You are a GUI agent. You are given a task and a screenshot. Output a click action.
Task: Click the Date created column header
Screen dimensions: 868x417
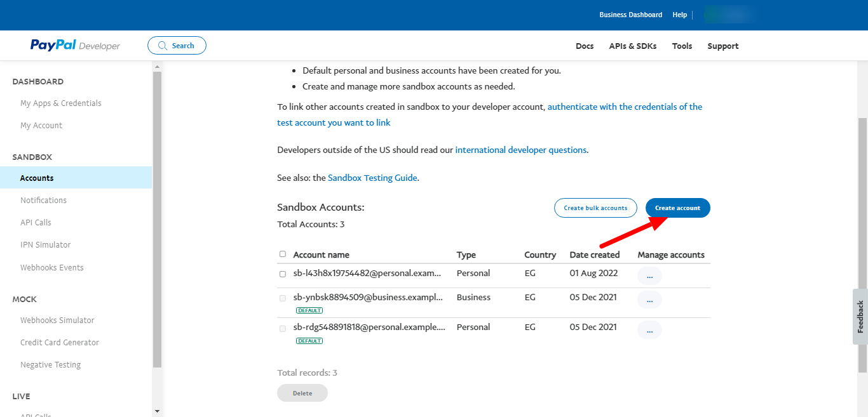595,255
